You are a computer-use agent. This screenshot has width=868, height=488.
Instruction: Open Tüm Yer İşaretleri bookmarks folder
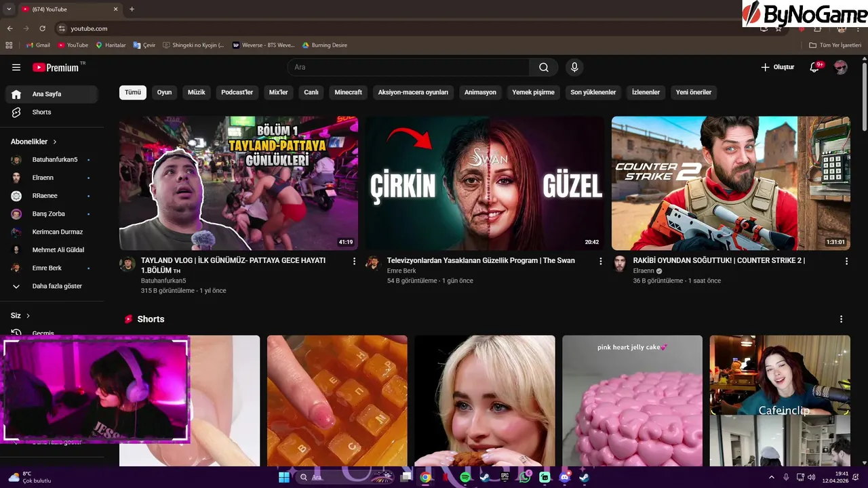(x=835, y=45)
